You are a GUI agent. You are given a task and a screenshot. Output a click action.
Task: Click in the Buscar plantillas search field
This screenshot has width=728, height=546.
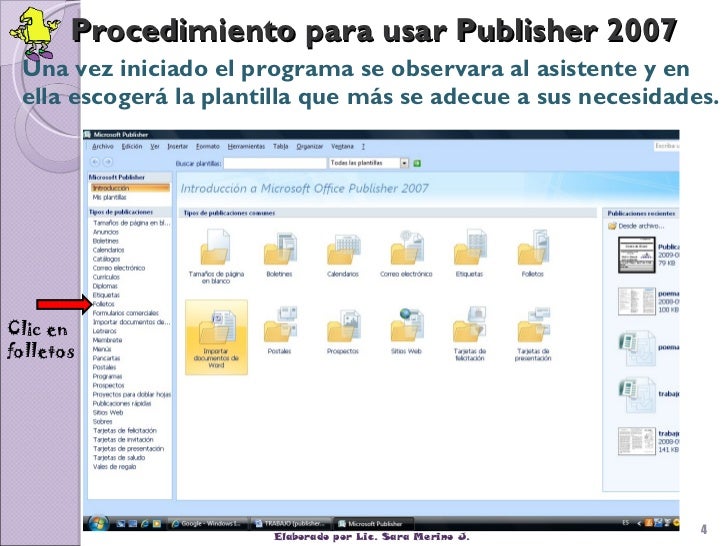pos(275,163)
